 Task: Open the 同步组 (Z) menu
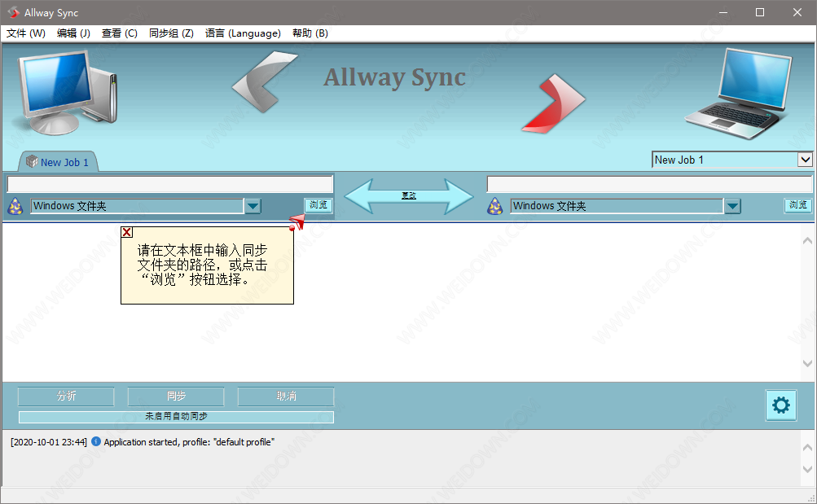[171, 33]
